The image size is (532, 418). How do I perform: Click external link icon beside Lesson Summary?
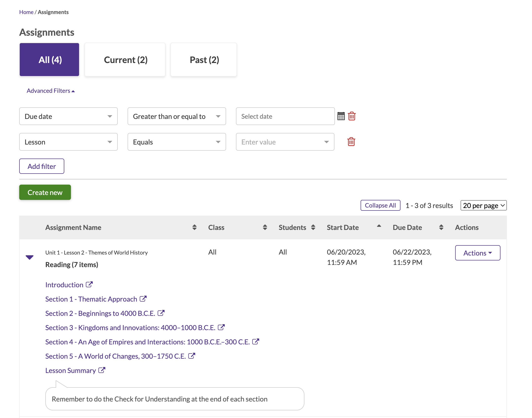[102, 370]
